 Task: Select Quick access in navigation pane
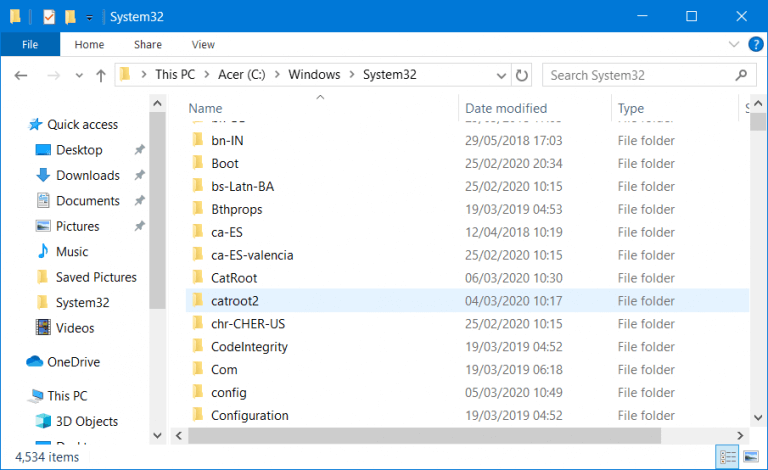tap(82, 124)
